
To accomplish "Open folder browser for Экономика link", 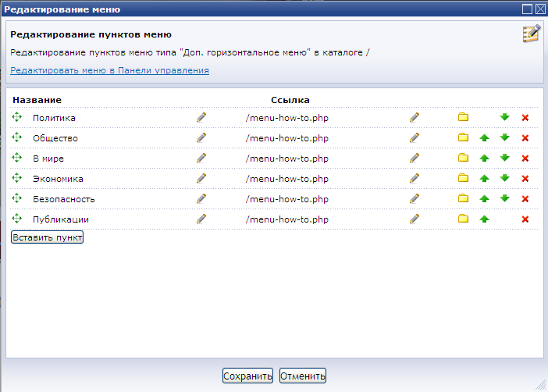I will pos(463,178).
